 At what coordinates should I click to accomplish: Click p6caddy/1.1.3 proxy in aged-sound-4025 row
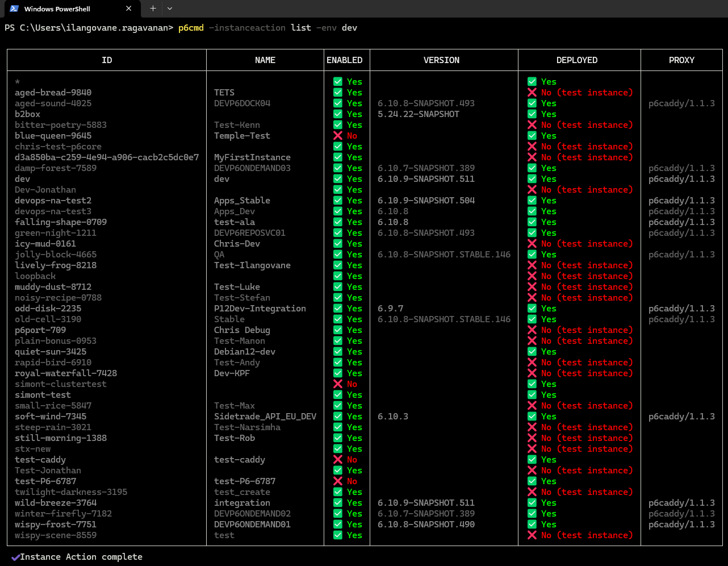[681, 103]
